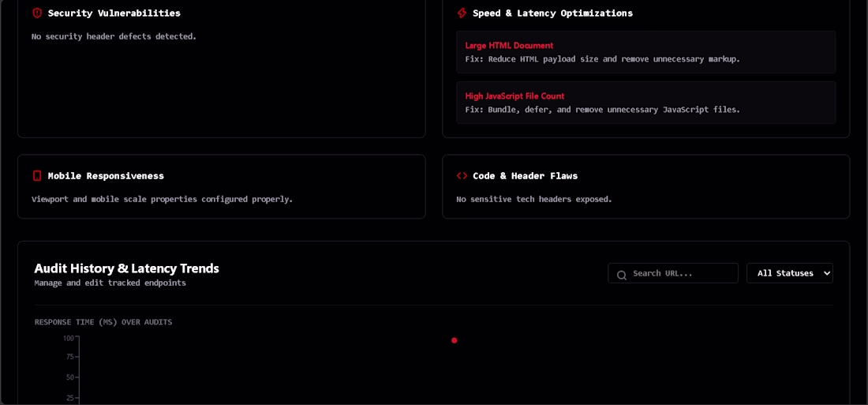The image size is (868, 405).
Task: Click the 100 tick on the chart axis
Action: pyautogui.click(x=68, y=338)
